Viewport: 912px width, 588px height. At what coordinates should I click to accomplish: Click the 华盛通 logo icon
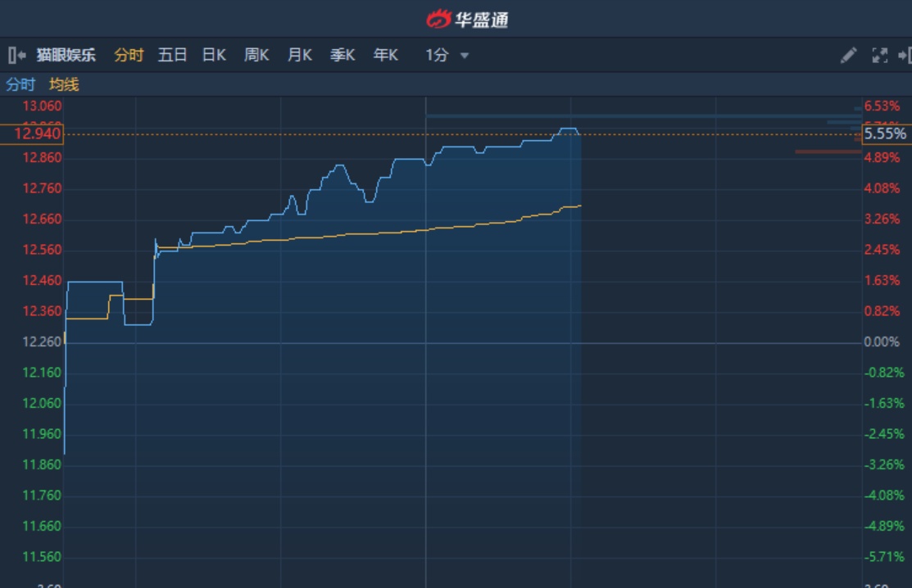[x=439, y=19]
